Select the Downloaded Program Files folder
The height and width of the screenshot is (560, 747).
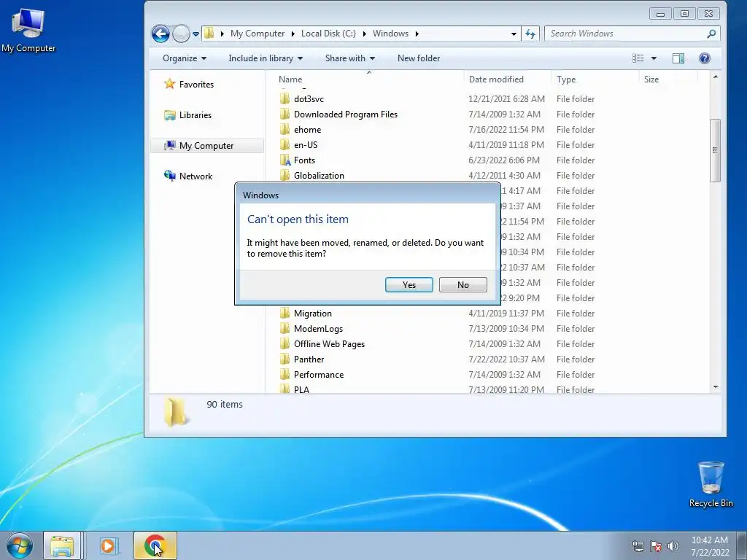click(x=345, y=114)
